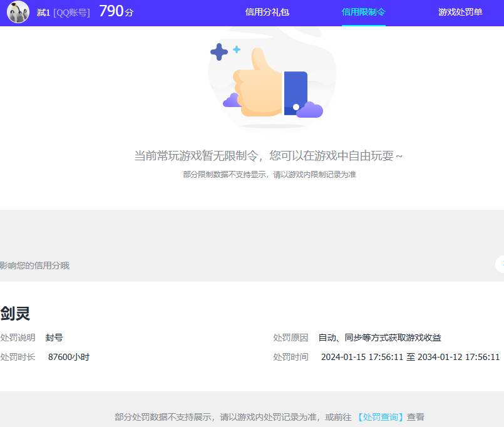The width and height of the screenshot is (504, 427).
Task: Click the QQ penguin avatar icon
Action: [18, 12]
